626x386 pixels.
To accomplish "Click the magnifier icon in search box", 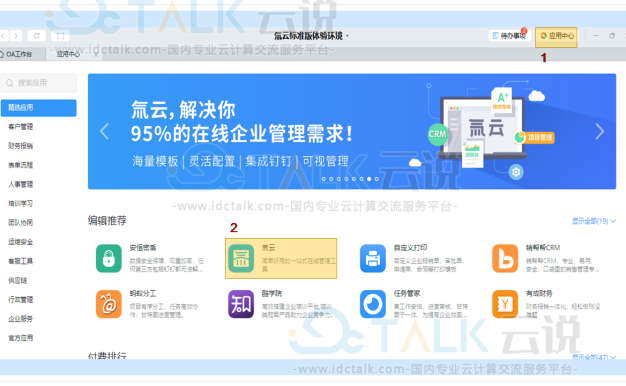I will [x=10, y=83].
